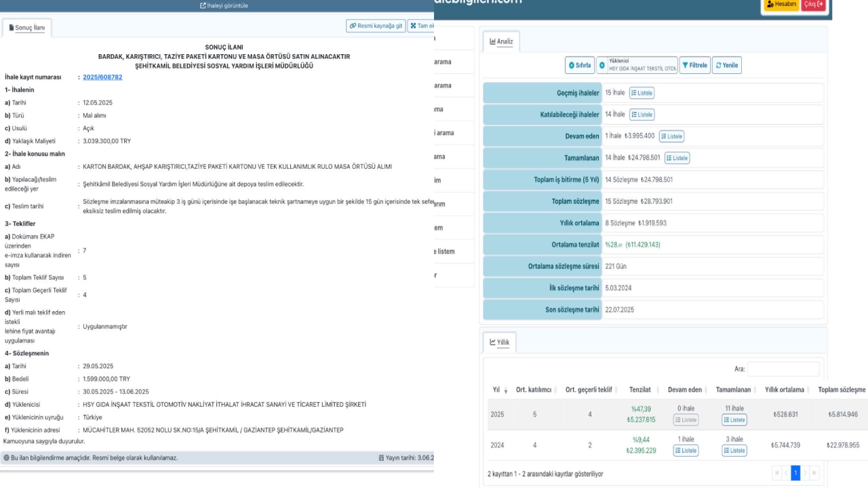Click the Ara search field

pos(783,369)
